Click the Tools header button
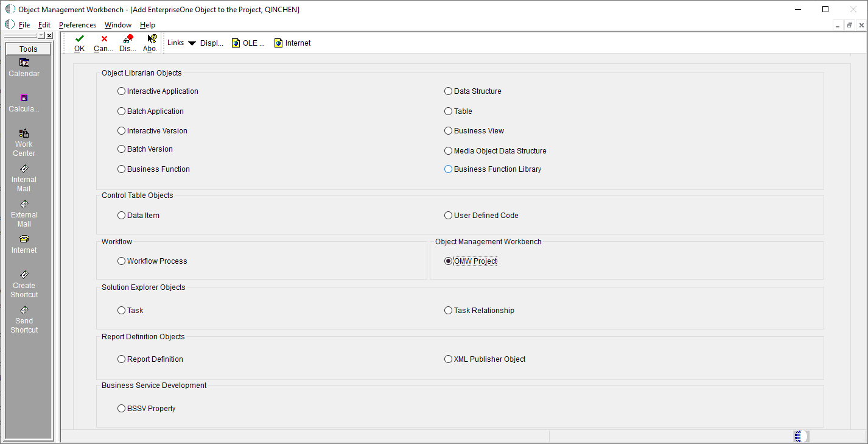The height and width of the screenshot is (444, 868). coord(29,49)
